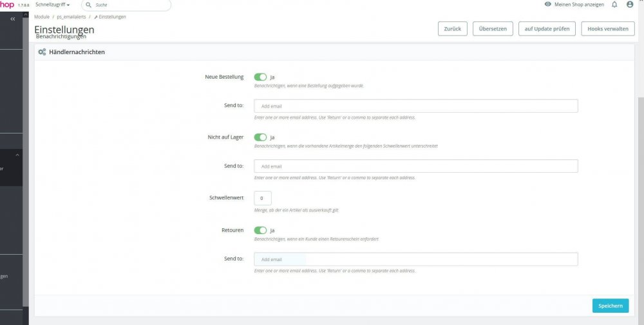The image size is (644, 325).
Task: Open Hooks verwalten
Action: point(607,29)
